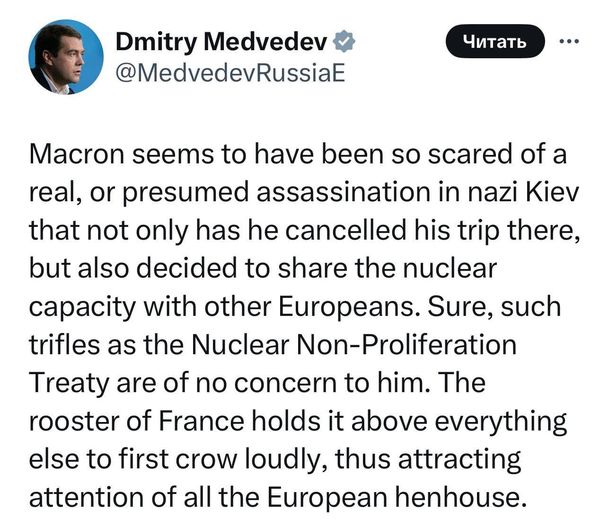Click the phrase "European henhouse" in the tweet
The width and height of the screenshot is (600, 529).
(x=396, y=497)
